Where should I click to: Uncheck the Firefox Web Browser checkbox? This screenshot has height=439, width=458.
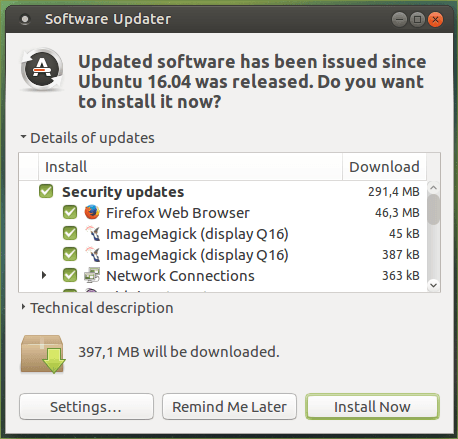[70, 212]
